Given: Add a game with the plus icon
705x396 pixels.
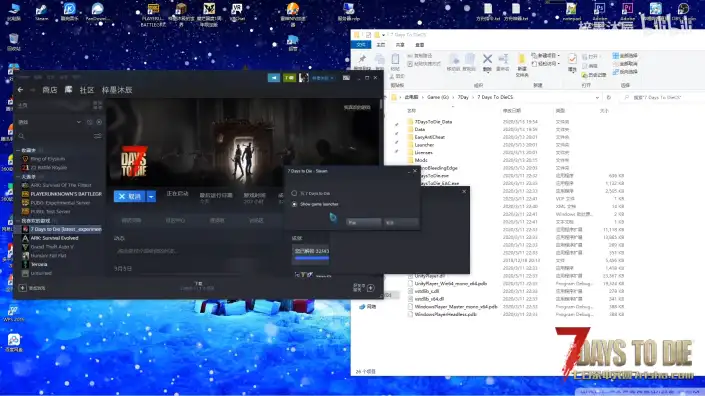Looking at the screenshot, I should pyautogui.click(x=22, y=288).
